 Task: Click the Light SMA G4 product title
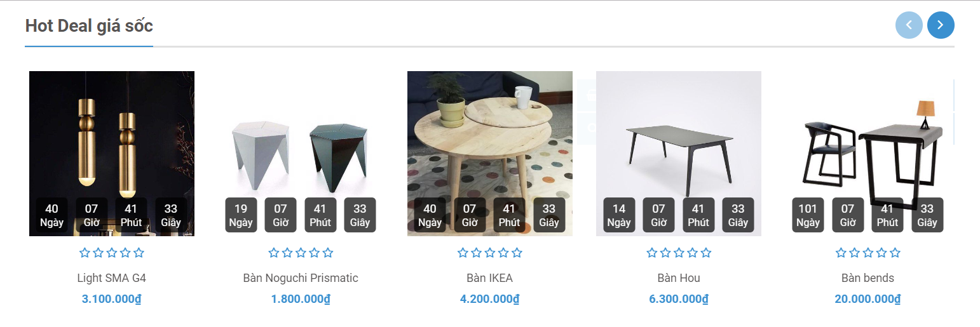click(x=112, y=278)
